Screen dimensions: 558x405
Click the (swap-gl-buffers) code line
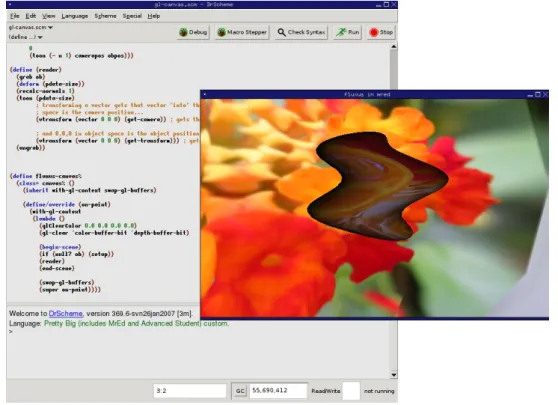point(67,283)
